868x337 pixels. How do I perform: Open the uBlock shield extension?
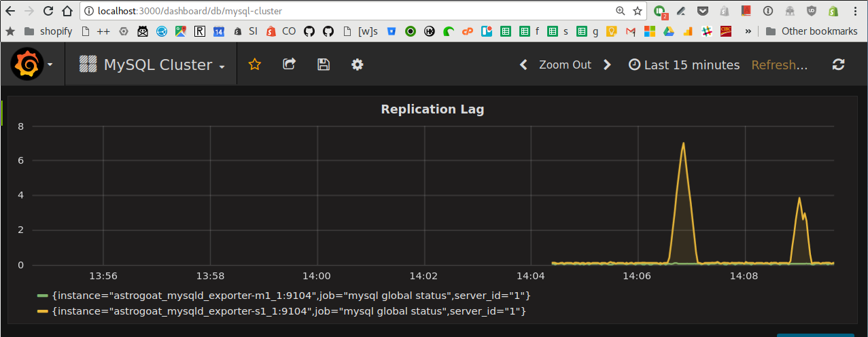(x=812, y=11)
